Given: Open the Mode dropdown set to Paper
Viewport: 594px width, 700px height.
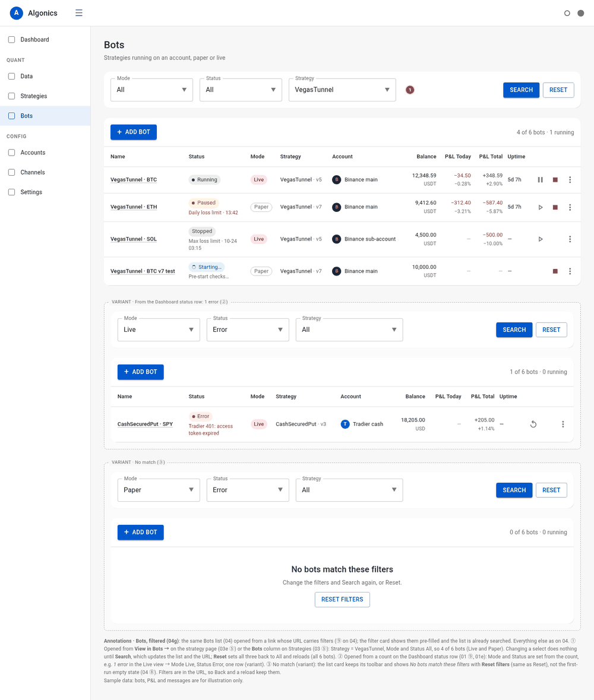Looking at the screenshot, I should click(x=159, y=490).
